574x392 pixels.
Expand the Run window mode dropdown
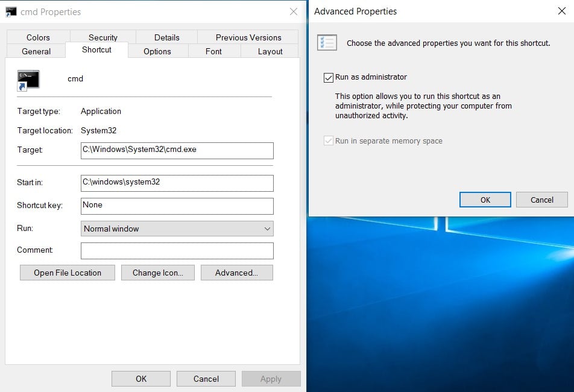[177, 229]
